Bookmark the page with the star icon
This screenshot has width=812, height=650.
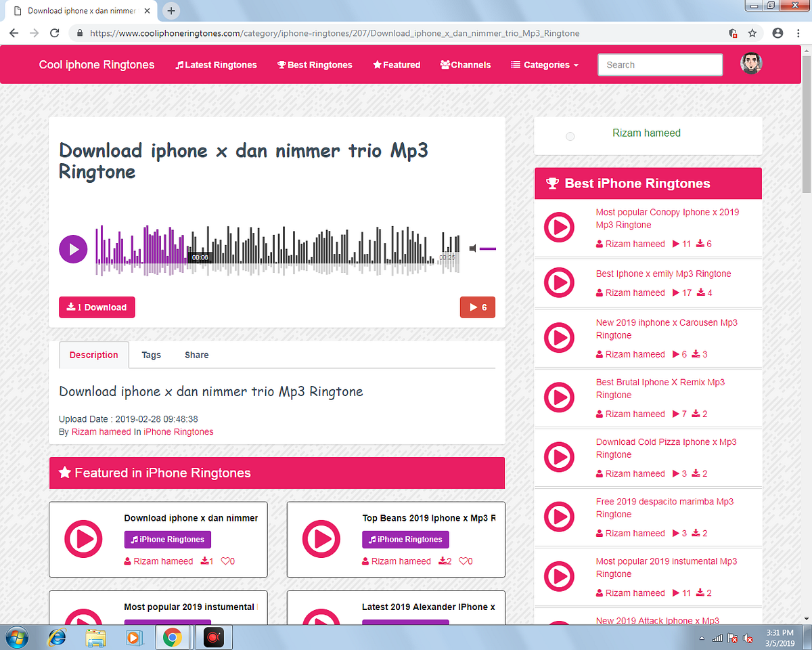[752, 32]
